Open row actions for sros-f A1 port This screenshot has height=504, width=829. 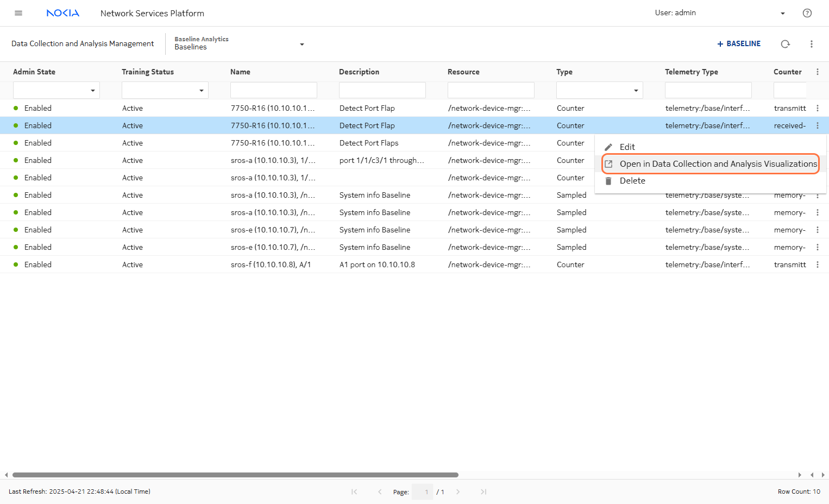(x=817, y=264)
